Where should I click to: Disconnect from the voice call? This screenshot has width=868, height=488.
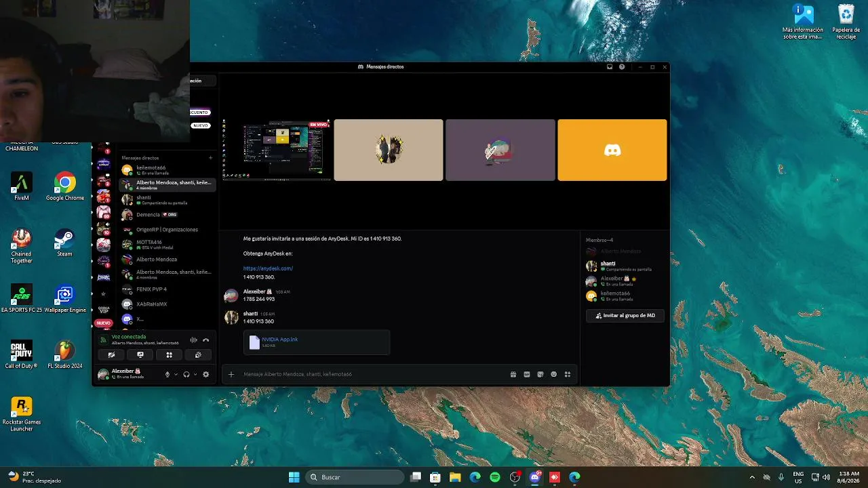pos(205,340)
